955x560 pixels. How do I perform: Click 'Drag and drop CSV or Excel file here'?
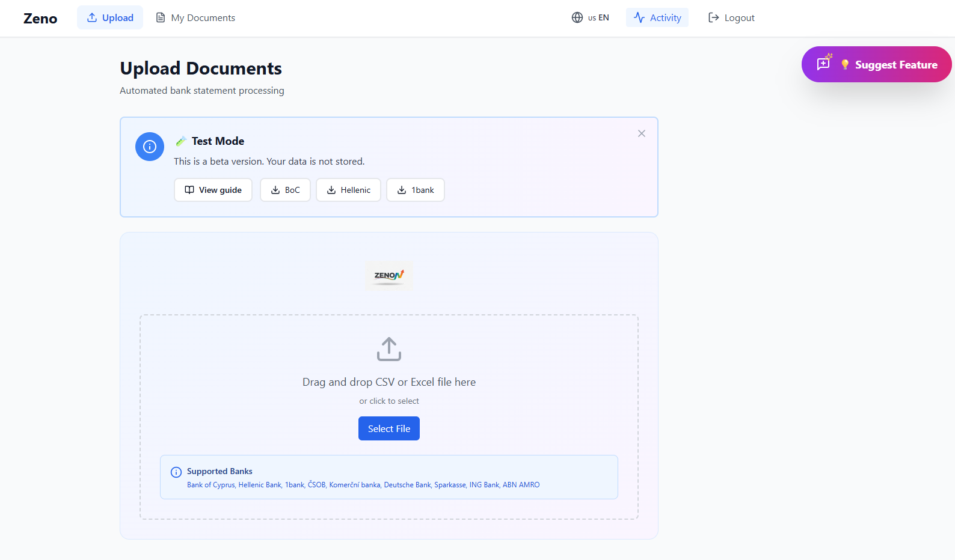[389, 382]
